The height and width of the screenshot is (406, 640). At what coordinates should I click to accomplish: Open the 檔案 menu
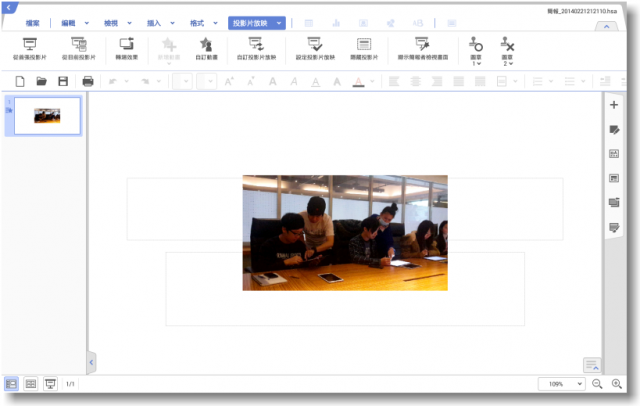click(33, 23)
